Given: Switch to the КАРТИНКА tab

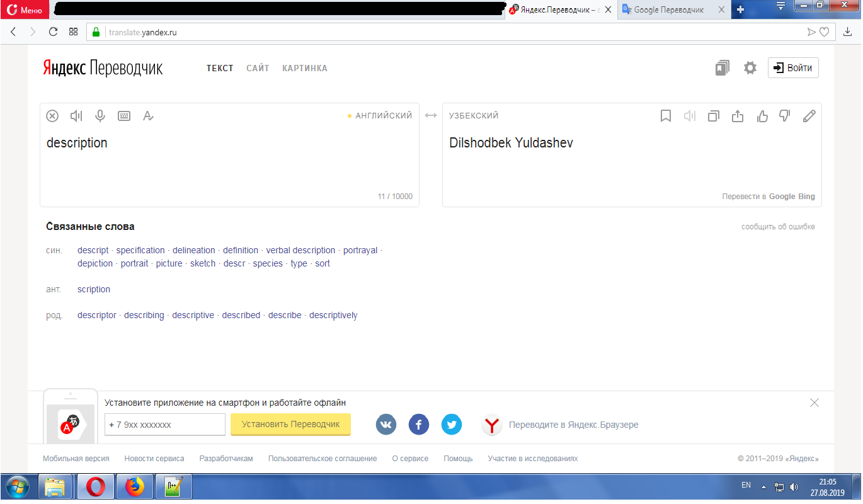Looking at the screenshot, I should point(305,68).
